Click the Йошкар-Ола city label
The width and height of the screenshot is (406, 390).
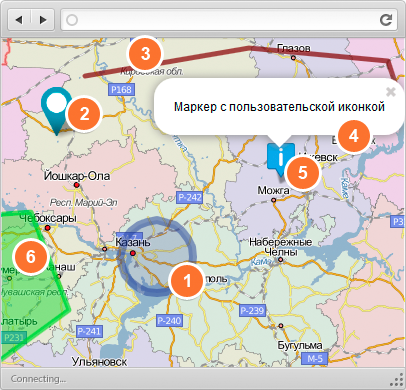tap(77, 176)
